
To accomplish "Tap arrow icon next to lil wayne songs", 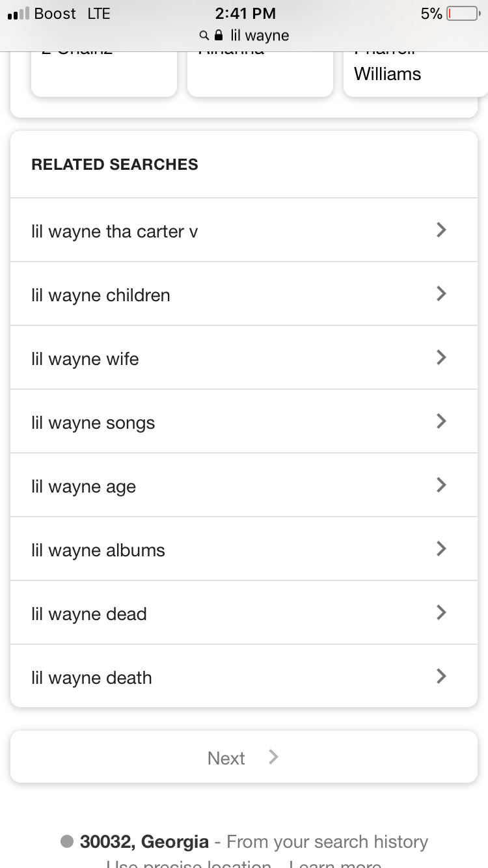I will click(441, 421).
